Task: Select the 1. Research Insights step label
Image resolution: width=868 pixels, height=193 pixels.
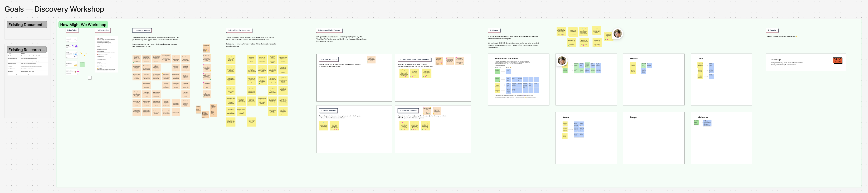Action: click(x=142, y=30)
